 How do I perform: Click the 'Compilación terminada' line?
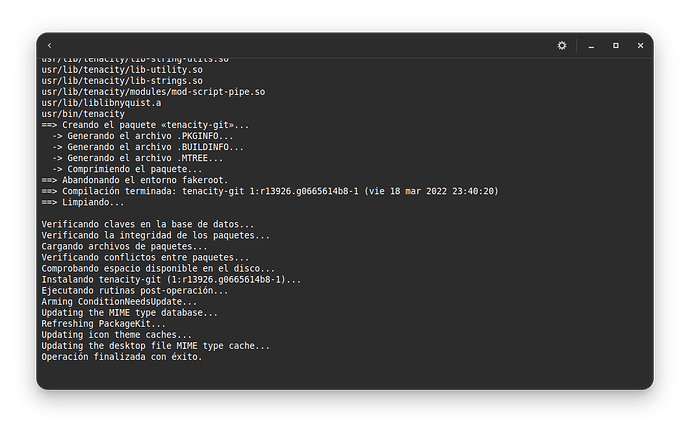pyautogui.click(x=270, y=191)
